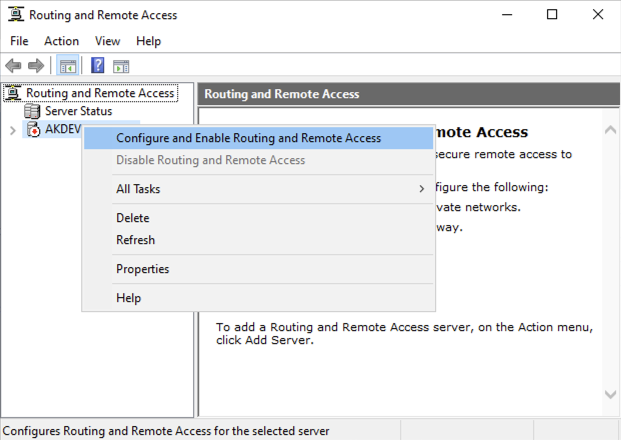Click the scroll down arrow in details pane
The image size is (621, 440).
[x=610, y=394]
